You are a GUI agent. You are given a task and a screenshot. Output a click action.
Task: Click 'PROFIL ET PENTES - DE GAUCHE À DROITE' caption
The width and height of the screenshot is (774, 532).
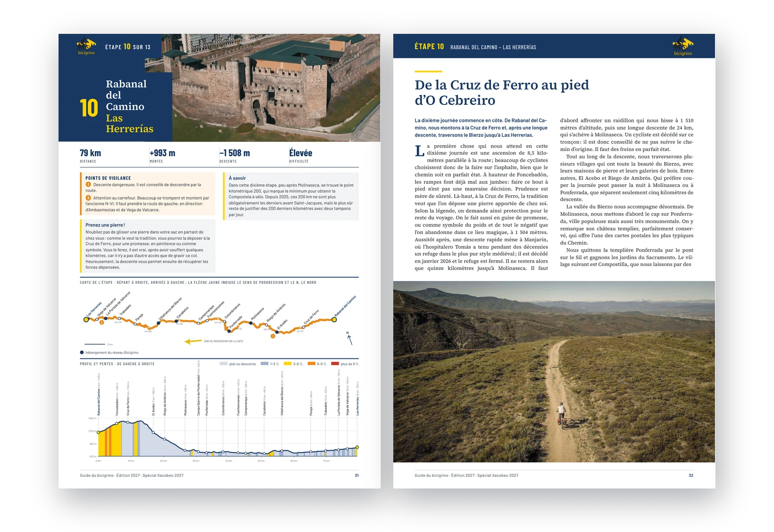click(x=117, y=364)
